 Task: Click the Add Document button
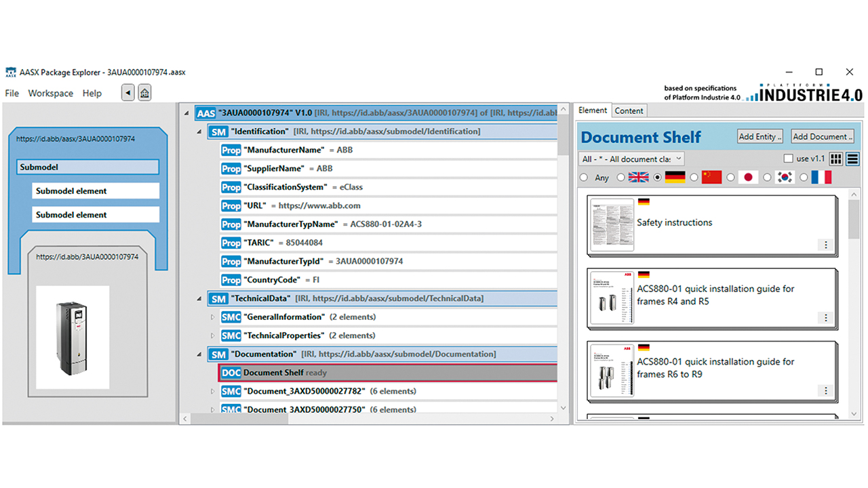coord(823,136)
